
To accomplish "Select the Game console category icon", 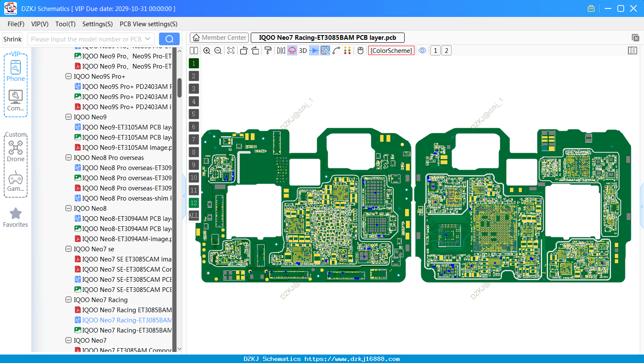I will (16, 181).
